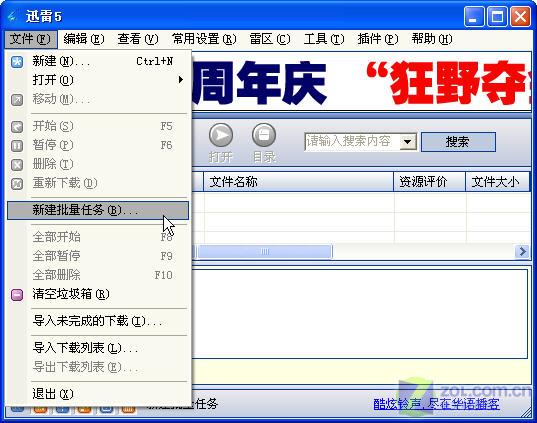Click the round 目录 toolbar icon
Image resolution: width=537 pixels, height=423 pixels.
[x=264, y=135]
